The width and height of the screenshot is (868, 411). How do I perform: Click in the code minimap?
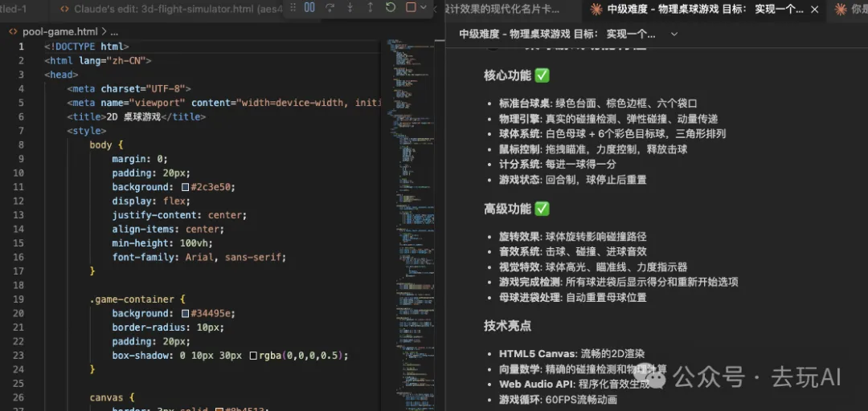pos(412,222)
